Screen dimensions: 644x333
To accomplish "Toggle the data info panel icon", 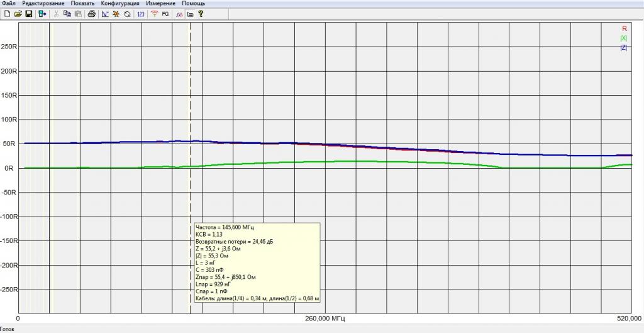I will coord(190,14).
